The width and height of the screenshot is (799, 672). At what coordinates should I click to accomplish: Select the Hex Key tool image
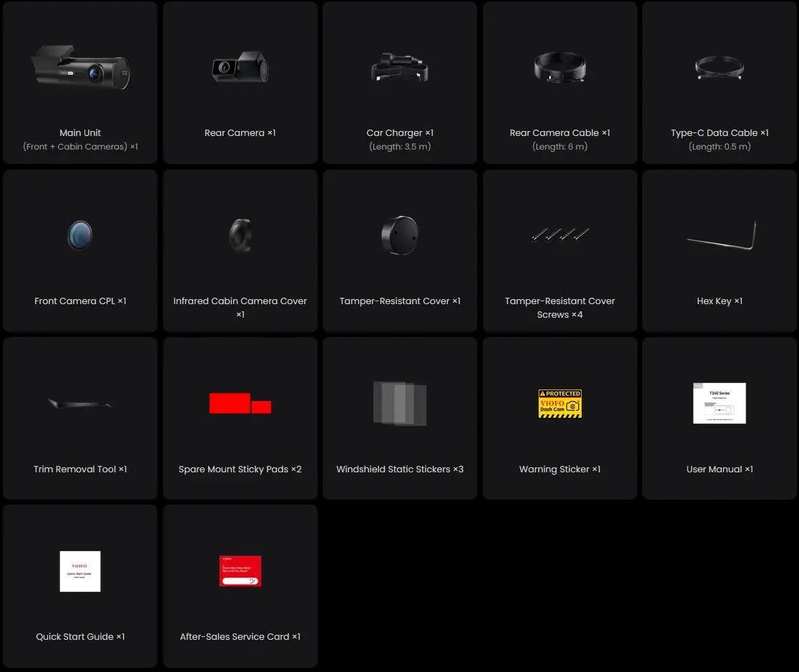click(x=721, y=235)
